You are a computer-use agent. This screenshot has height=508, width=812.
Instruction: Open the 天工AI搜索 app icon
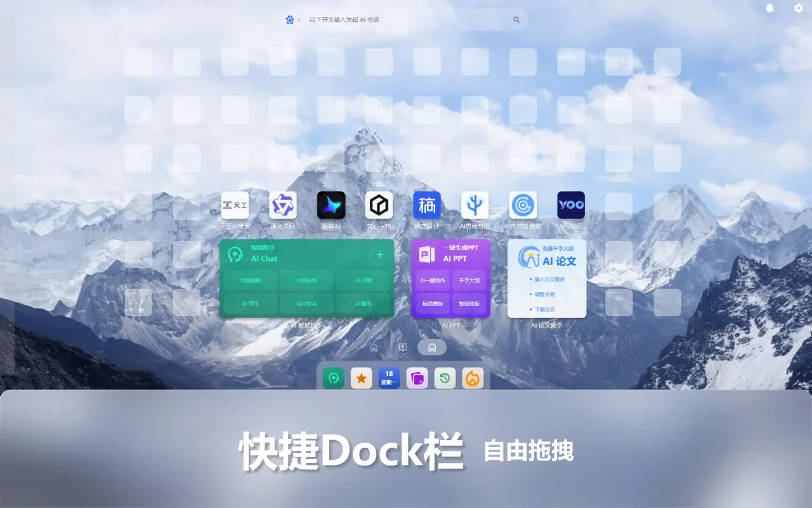[235, 204]
